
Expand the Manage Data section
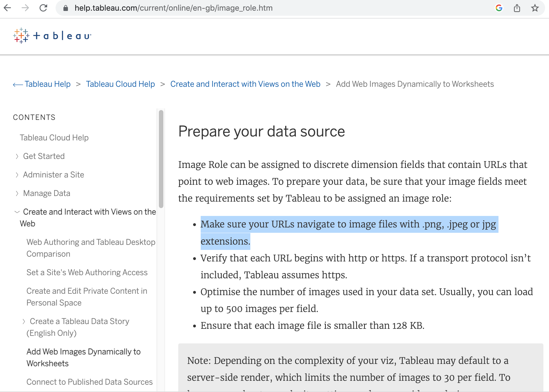pos(17,193)
